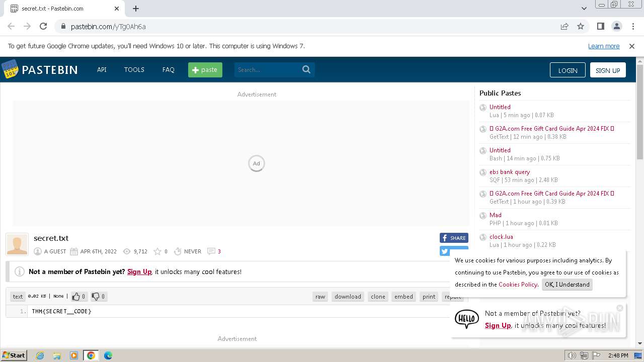
Task: Click the text syntax label
Action: tap(18, 297)
